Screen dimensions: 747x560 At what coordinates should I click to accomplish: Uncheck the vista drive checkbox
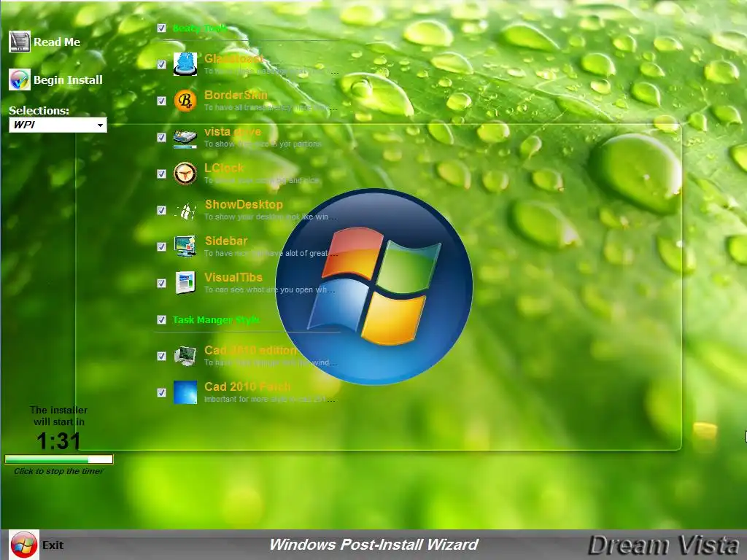(161, 137)
